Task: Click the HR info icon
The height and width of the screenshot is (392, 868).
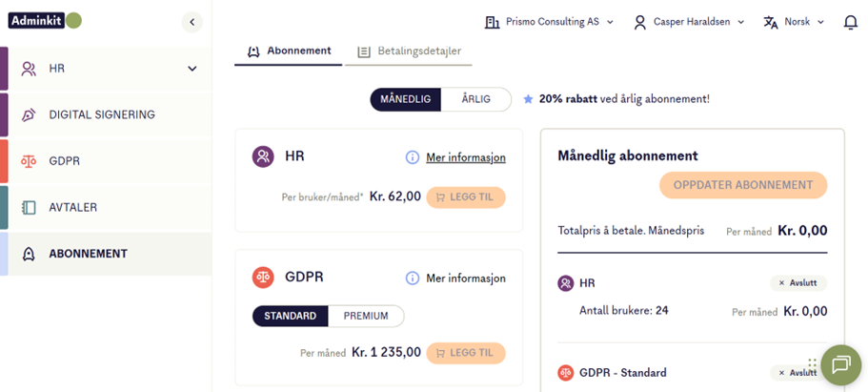Action: (413, 157)
